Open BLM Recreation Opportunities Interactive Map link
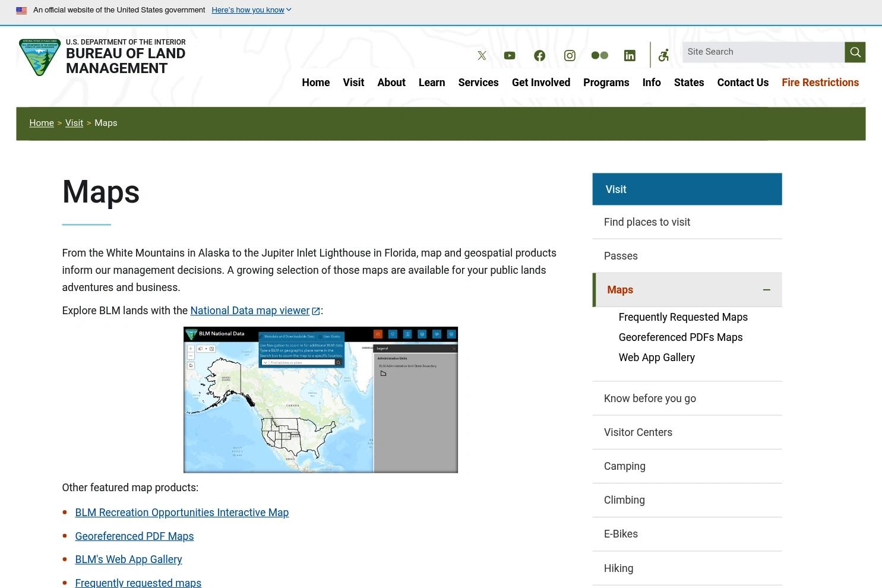 coord(182,513)
